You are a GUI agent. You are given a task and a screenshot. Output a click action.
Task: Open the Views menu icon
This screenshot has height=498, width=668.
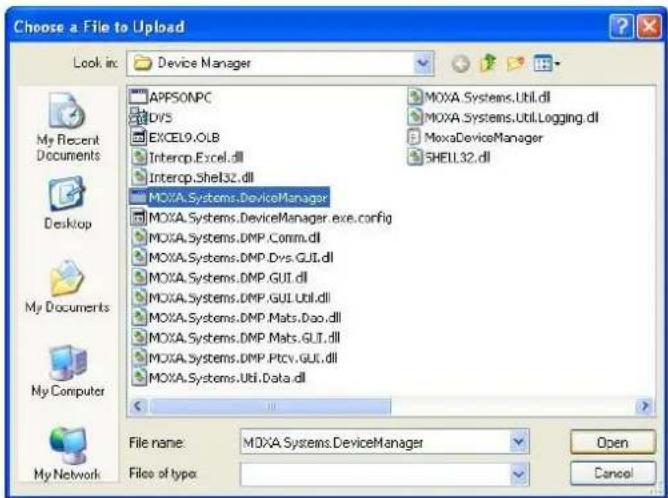coord(547,64)
